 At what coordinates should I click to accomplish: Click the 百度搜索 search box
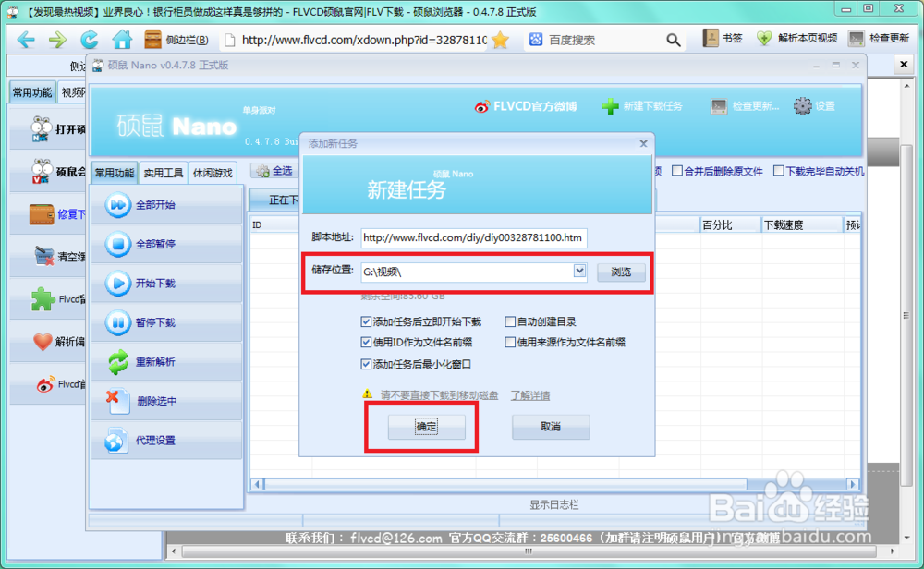coord(602,40)
